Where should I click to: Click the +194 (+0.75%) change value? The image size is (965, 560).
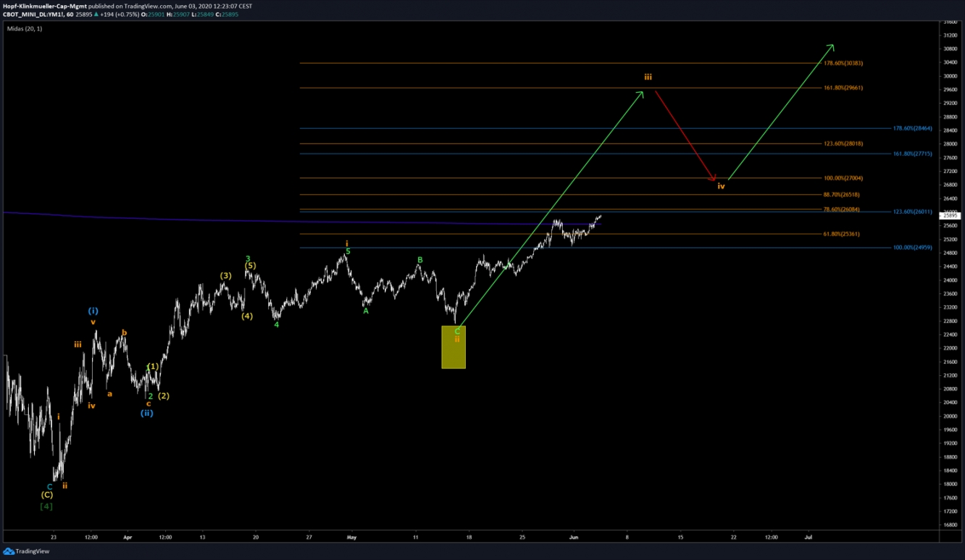coord(119,14)
